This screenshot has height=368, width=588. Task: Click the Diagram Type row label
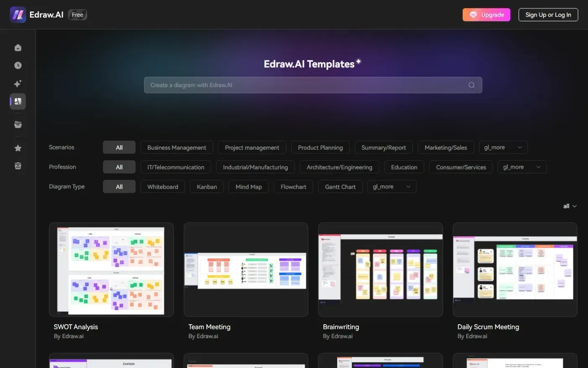[x=66, y=187]
